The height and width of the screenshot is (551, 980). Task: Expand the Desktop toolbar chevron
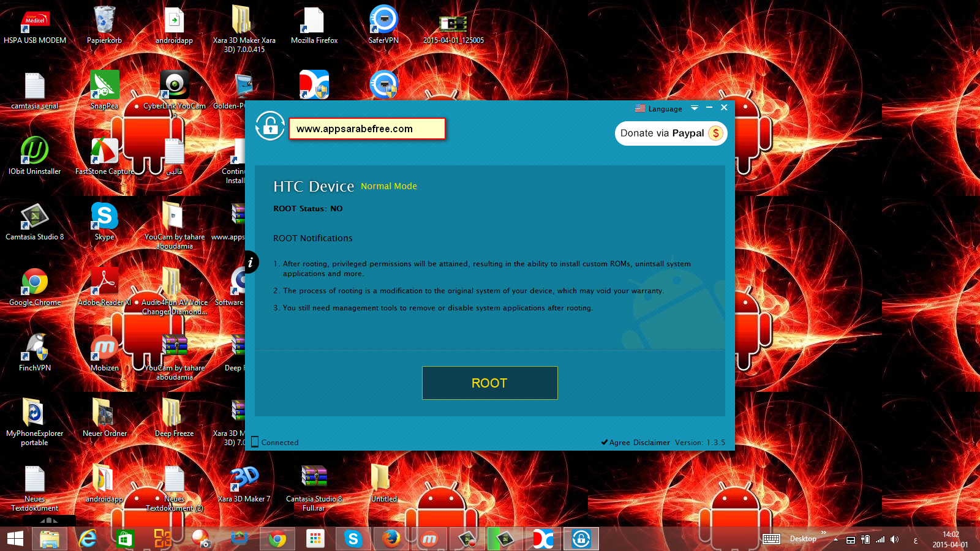824,533
